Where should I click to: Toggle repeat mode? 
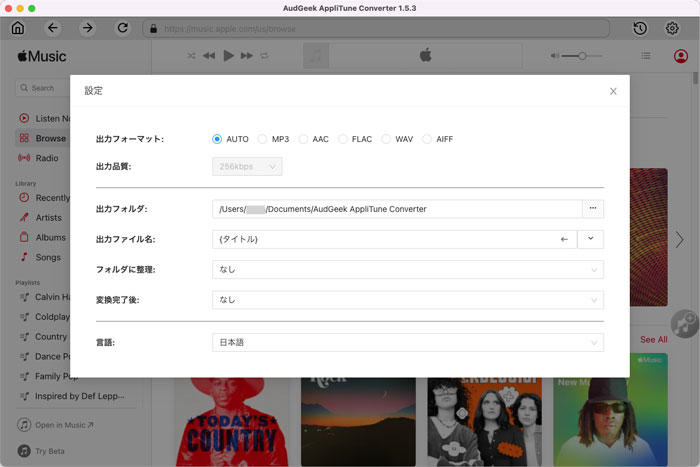coord(264,56)
